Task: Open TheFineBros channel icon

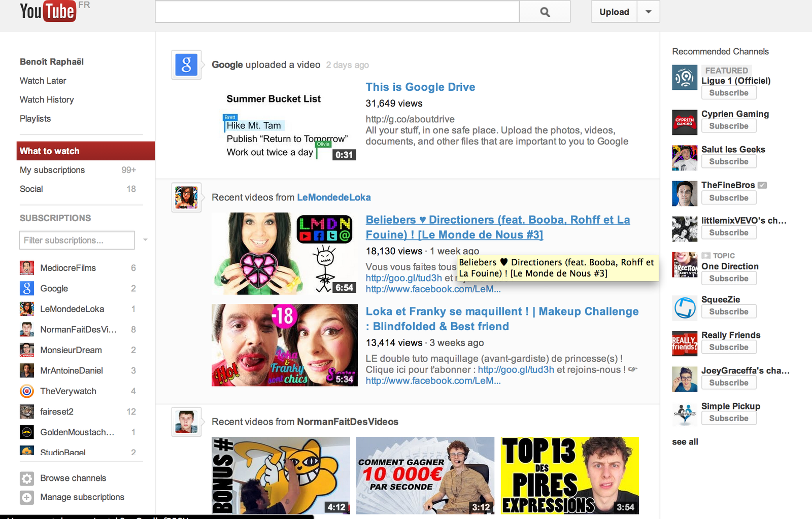Action: 685,193
